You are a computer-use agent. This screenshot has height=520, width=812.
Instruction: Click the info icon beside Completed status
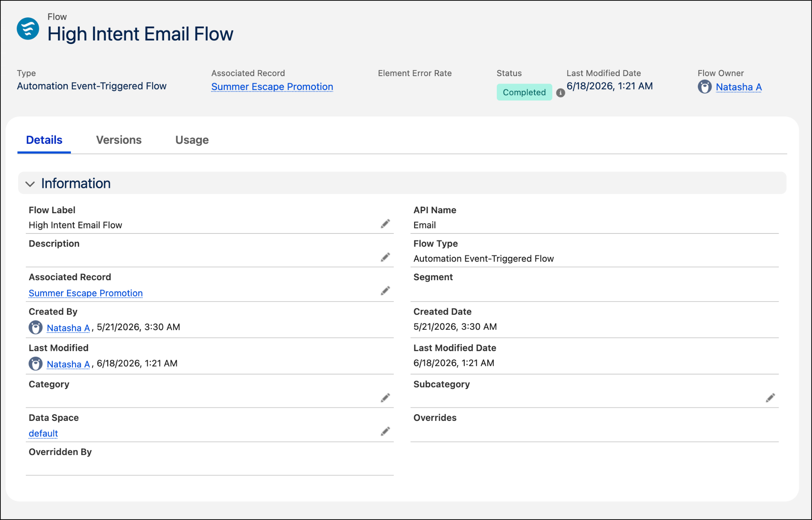point(560,93)
